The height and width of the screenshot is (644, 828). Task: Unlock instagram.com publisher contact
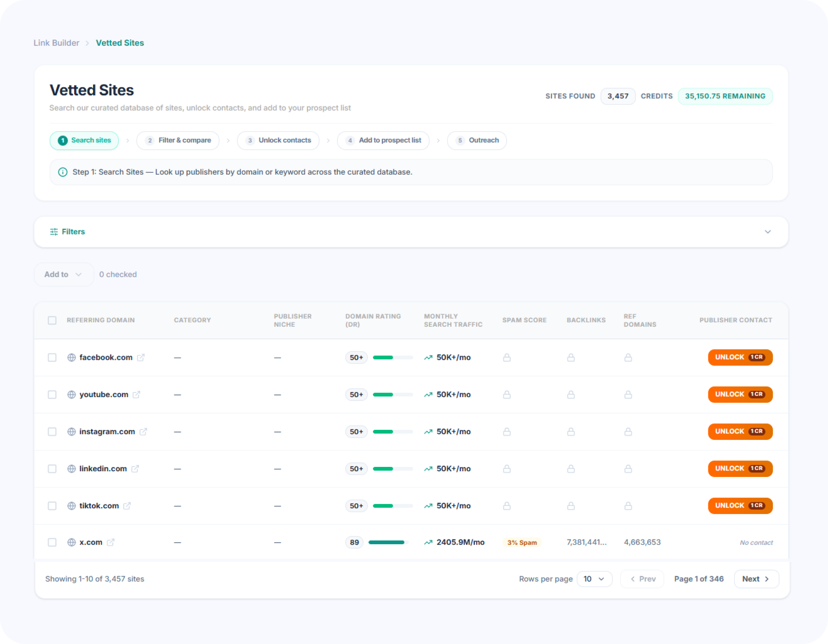[740, 431]
